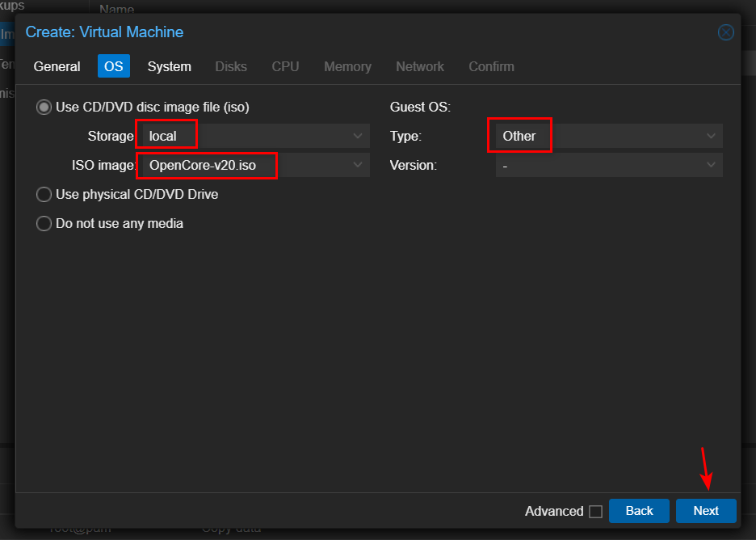This screenshot has height=540, width=756.
Task: Go to the Confirm tab
Action: [491, 66]
